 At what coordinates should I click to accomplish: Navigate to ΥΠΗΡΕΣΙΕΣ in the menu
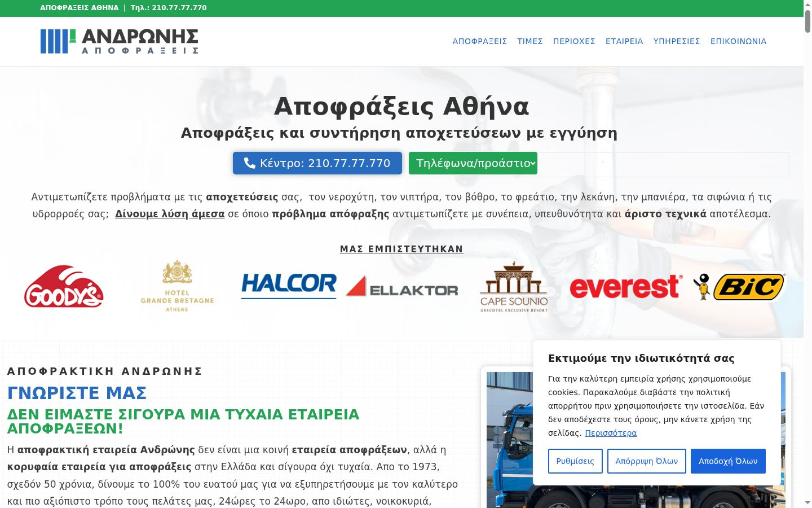[x=677, y=41]
